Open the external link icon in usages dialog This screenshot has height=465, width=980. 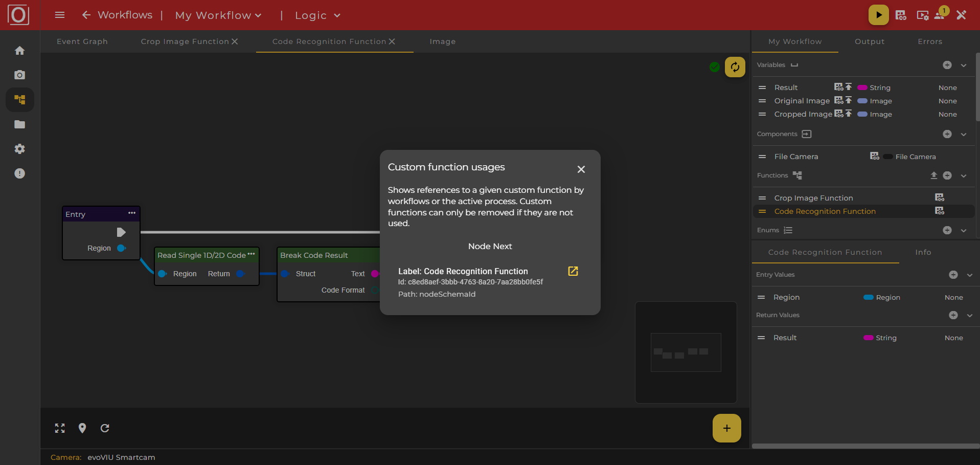click(x=573, y=271)
